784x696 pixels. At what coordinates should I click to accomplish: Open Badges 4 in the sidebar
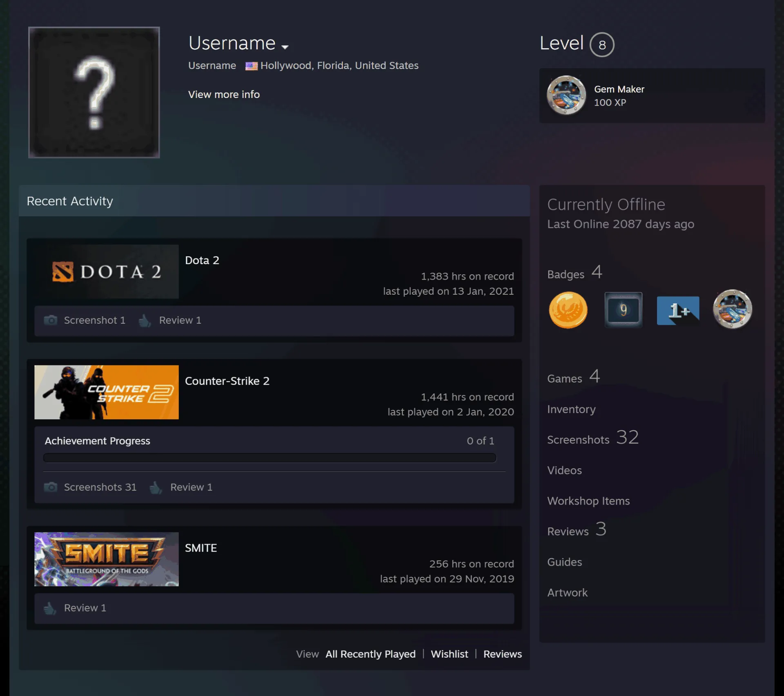coord(575,273)
